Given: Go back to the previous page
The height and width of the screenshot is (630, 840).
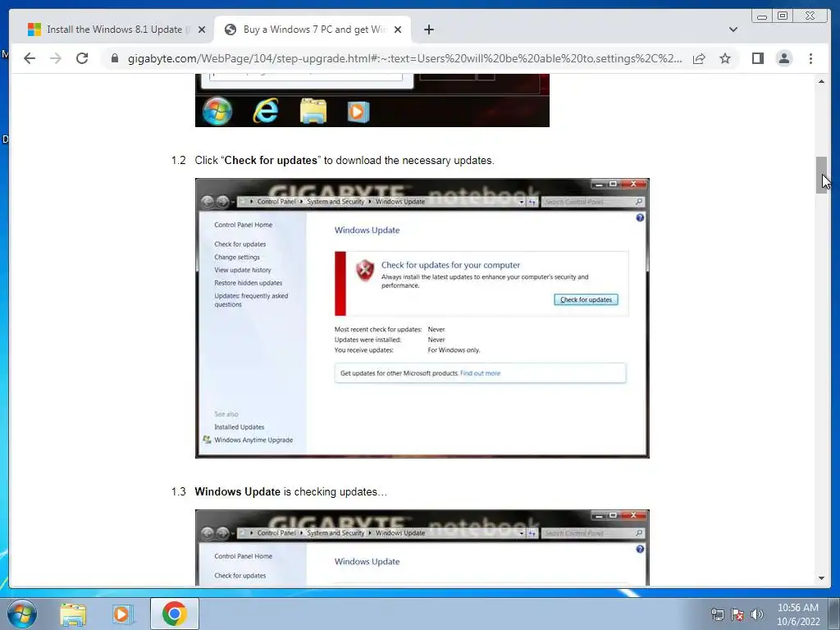Looking at the screenshot, I should click(x=30, y=58).
